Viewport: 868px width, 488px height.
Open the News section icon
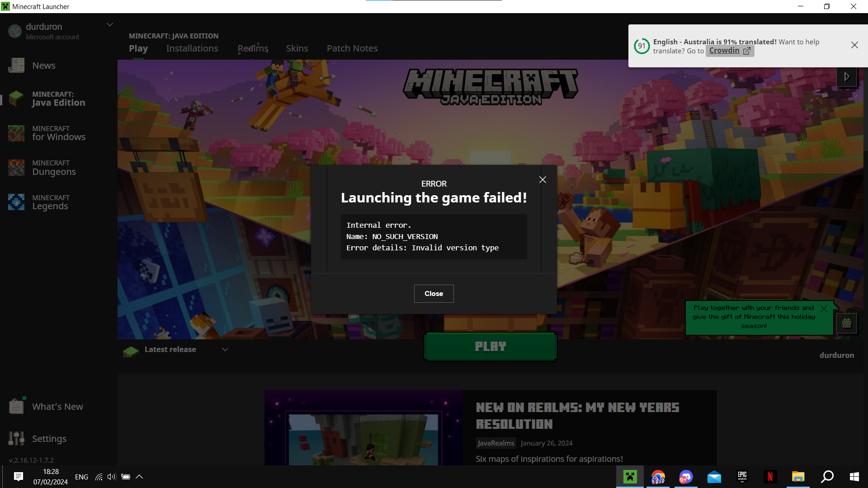[x=16, y=66]
